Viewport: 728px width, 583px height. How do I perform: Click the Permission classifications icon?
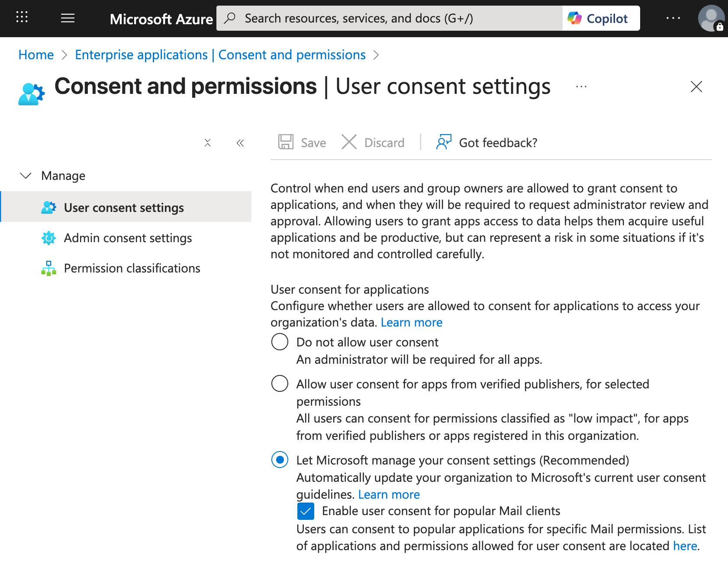point(48,268)
